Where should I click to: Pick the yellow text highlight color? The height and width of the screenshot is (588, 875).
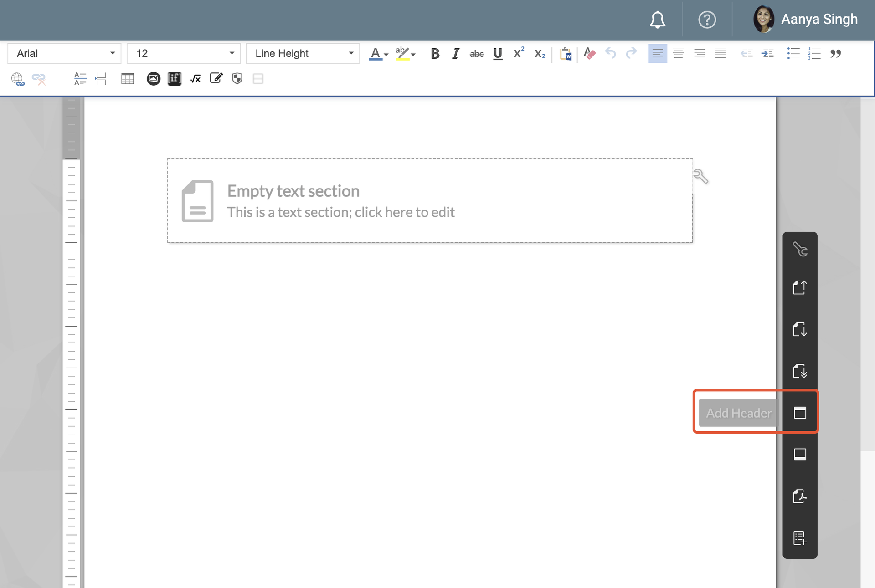(402, 54)
